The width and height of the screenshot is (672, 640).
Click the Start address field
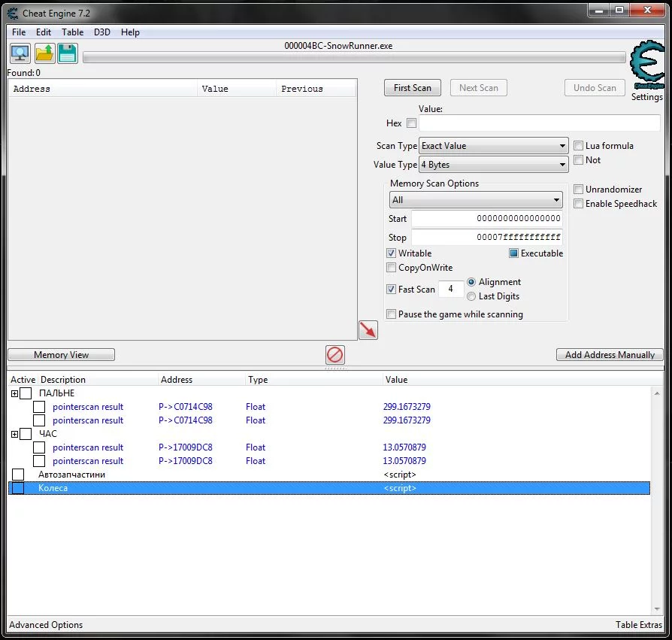tap(487, 219)
